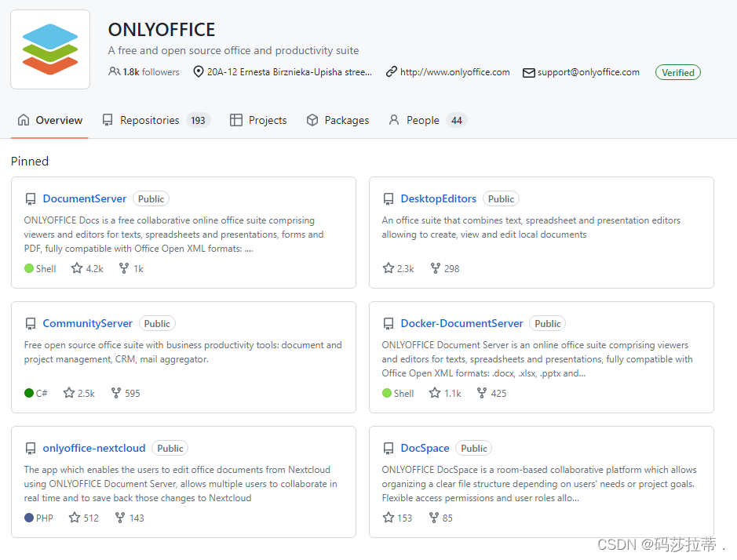Click Public label next to CommunityServer

click(x=157, y=323)
